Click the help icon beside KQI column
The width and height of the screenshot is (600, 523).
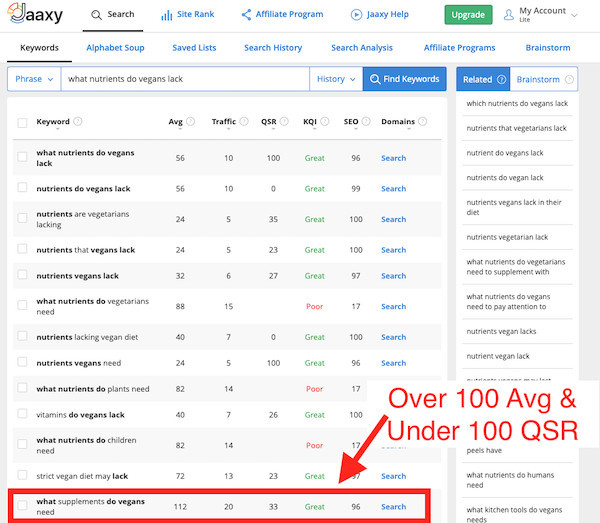[x=324, y=121]
